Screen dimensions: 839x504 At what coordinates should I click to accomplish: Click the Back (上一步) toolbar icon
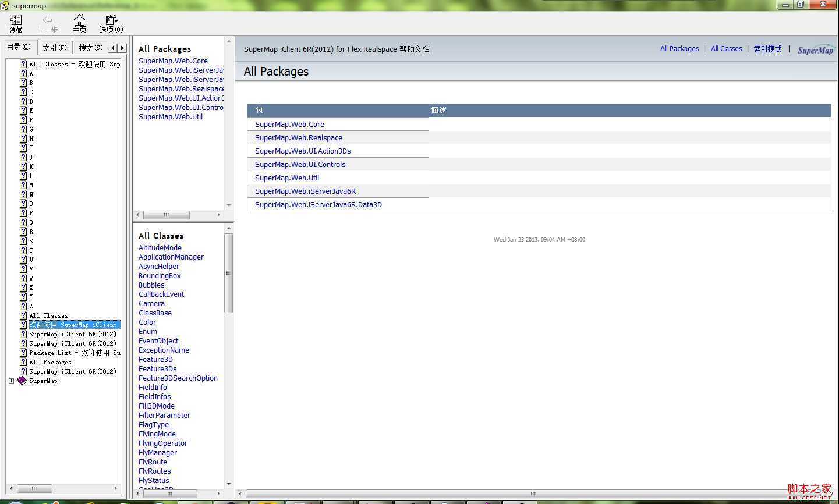pyautogui.click(x=47, y=24)
